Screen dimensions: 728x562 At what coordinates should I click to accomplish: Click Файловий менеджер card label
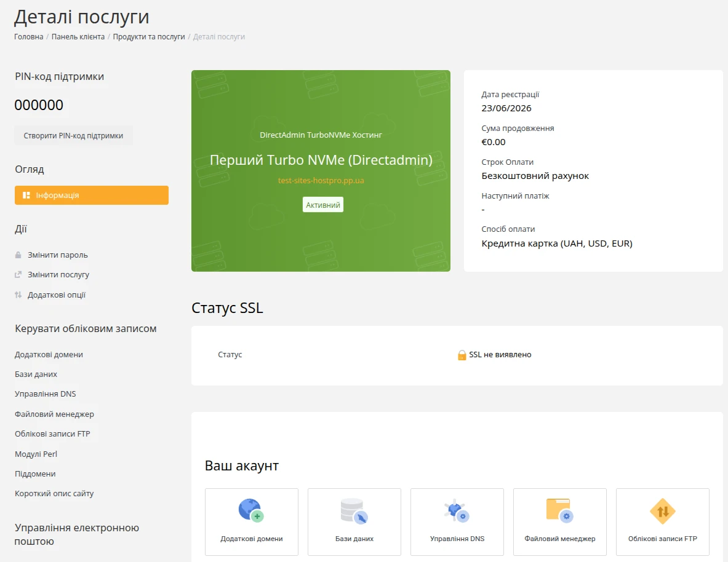coord(560,539)
